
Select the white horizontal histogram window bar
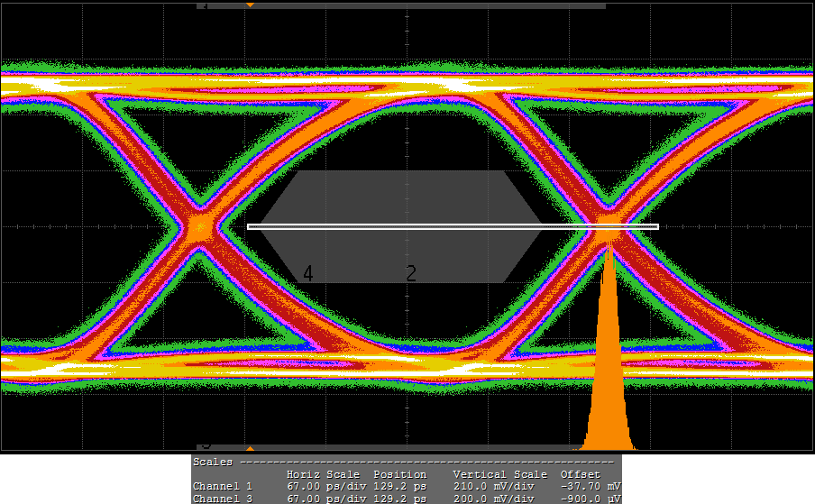(453, 226)
